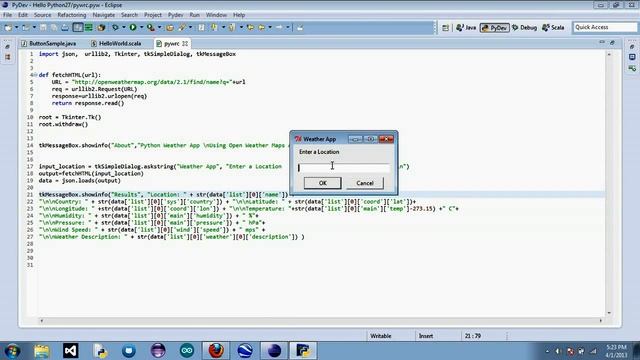Run the program with green Run icon
Screen dimensions: 640x360
(x=133, y=28)
